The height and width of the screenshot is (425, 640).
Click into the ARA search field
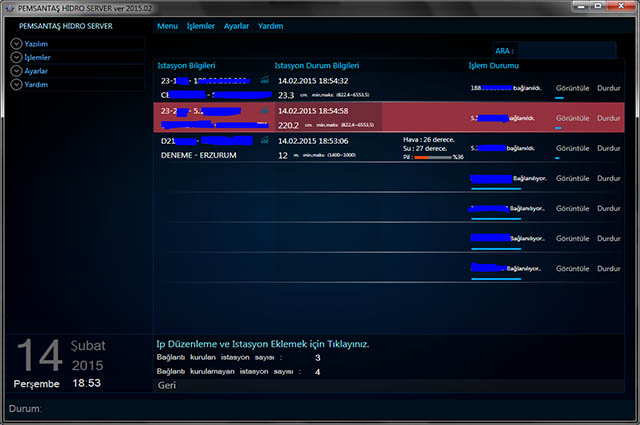567,51
